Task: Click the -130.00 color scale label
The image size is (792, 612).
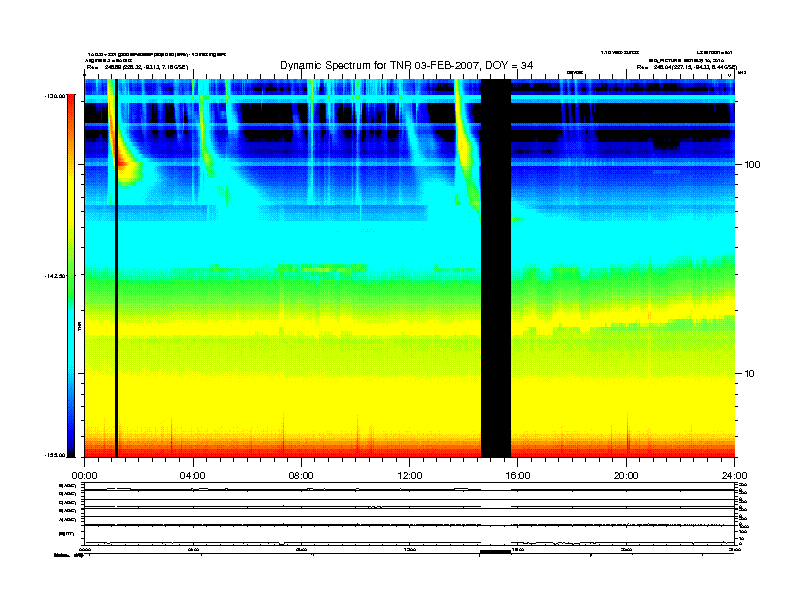Action: coord(56,96)
